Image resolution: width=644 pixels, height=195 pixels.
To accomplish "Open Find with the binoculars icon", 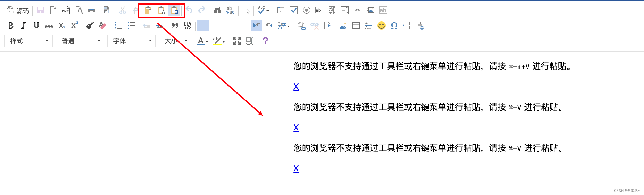I will point(218,10).
